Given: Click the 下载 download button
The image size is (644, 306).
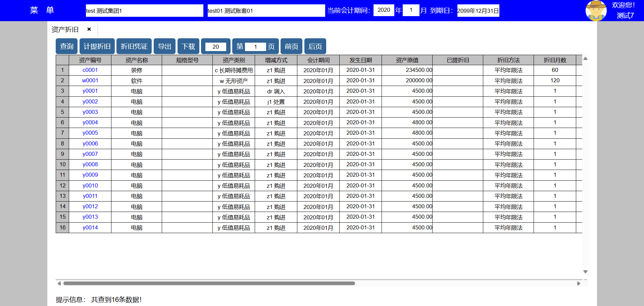Looking at the screenshot, I should click(188, 46).
